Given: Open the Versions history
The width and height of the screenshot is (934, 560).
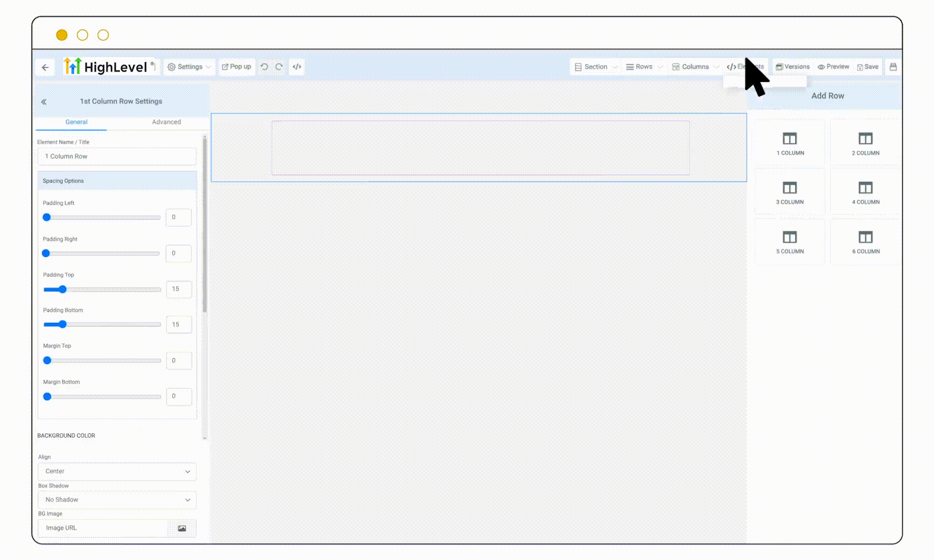Looking at the screenshot, I should [x=792, y=66].
